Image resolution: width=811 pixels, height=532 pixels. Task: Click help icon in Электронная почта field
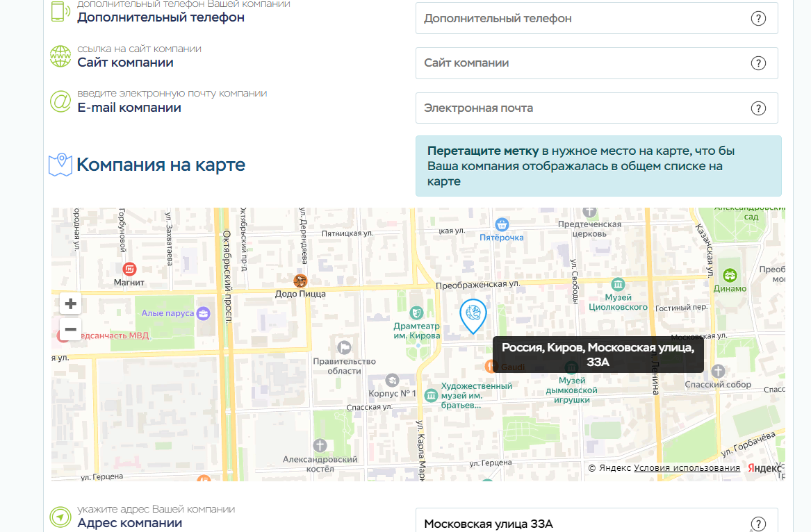pyautogui.click(x=758, y=108)
